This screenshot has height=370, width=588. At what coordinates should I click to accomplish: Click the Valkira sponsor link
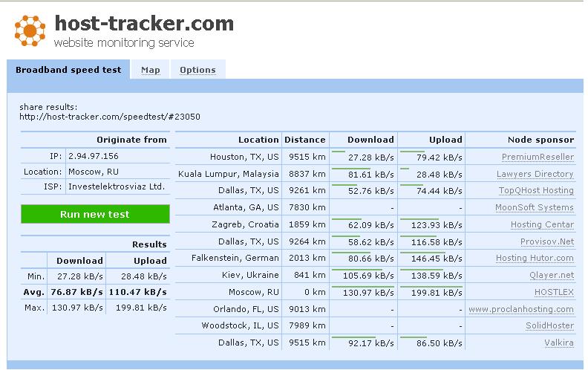click(x=558, y=343)
